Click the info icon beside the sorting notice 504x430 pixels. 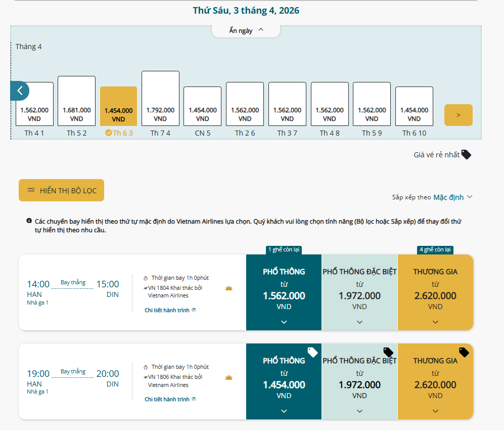[29, 221]
